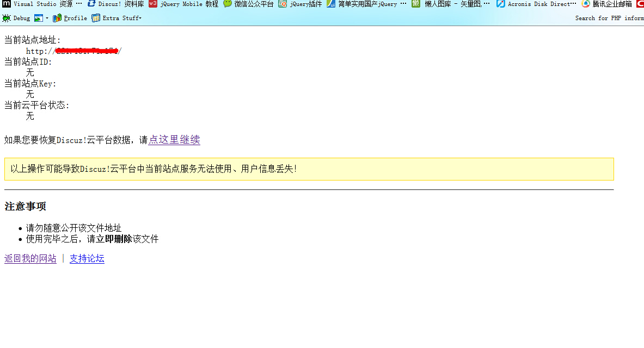Expand the Extra Stuff dropdown menu
Viewport: 644px width, 348px height.
[x=140, y=18]
